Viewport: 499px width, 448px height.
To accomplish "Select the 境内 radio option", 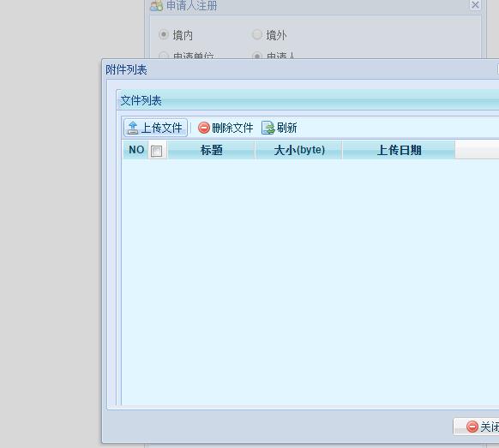I will [x=164, y=34].
